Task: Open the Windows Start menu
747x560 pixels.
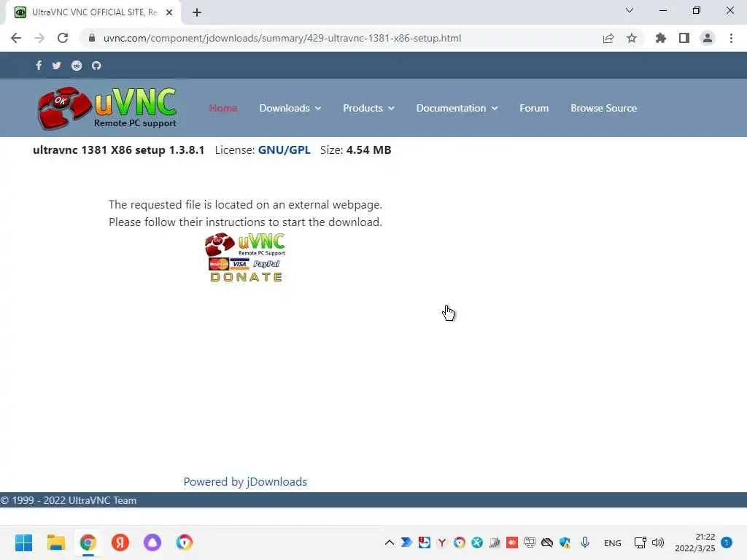Action: [24, 542]
